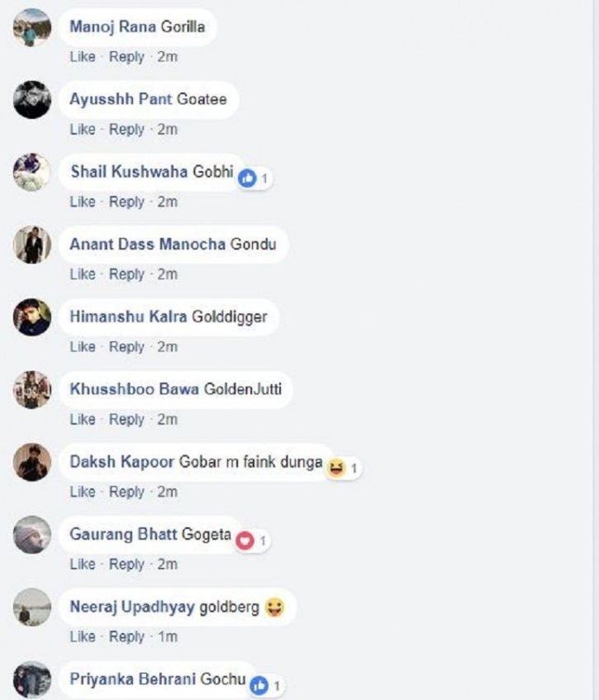
Task: Open Khusshboo Bawa's profile avatar
Action: point(31,390)
